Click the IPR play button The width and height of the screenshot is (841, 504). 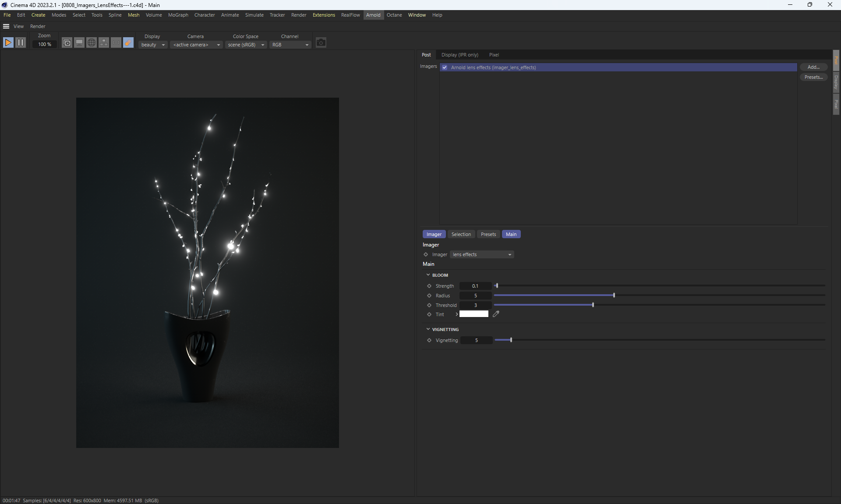[8, 42]
